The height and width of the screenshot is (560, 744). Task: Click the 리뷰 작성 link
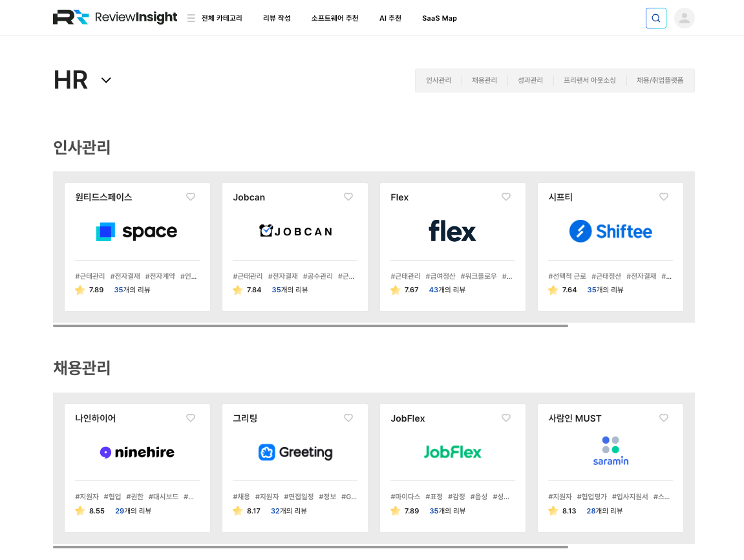(277, 18)
